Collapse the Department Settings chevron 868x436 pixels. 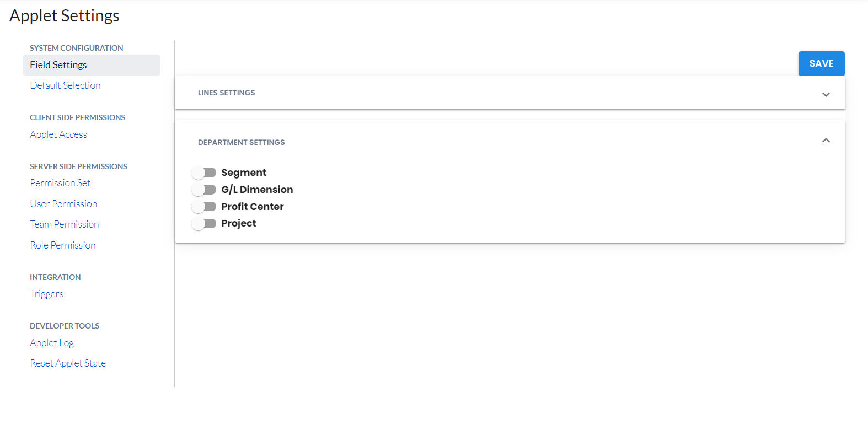coord(826,141)
